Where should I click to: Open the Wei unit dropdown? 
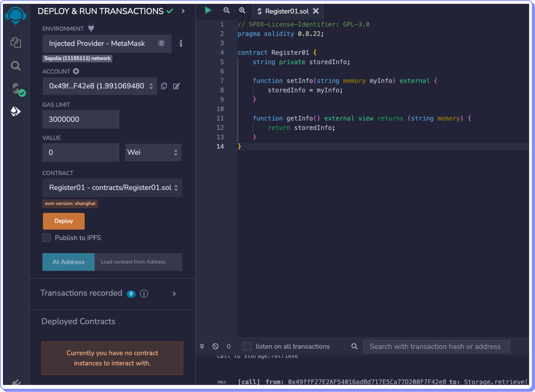click(153, 152)
